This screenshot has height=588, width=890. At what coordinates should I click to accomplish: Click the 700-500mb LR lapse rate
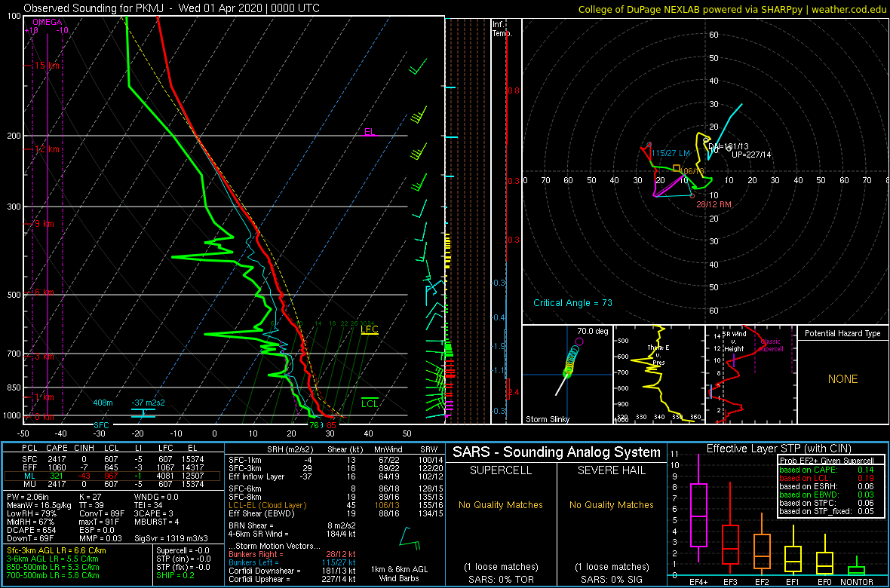pyautogui.click(x=52, y=575)
